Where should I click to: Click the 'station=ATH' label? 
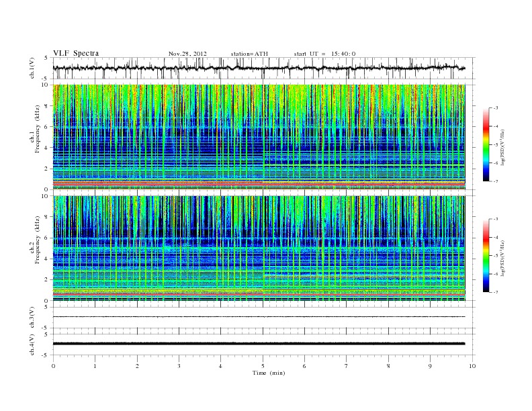click(x=249, y=54)
